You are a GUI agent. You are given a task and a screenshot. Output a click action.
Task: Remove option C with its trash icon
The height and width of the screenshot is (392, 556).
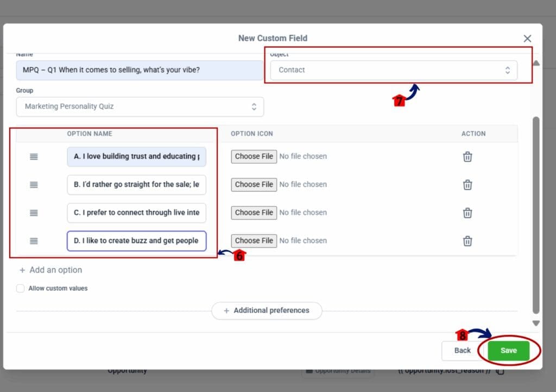(467, 213)
